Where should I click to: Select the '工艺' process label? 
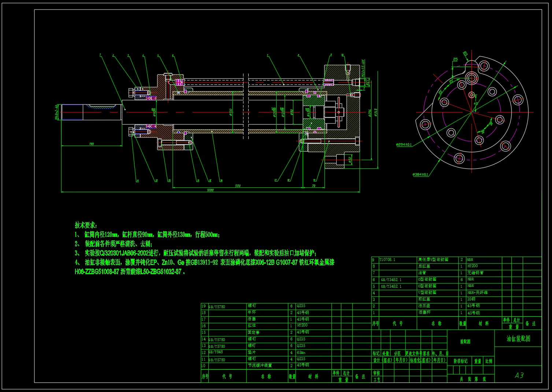376,380
